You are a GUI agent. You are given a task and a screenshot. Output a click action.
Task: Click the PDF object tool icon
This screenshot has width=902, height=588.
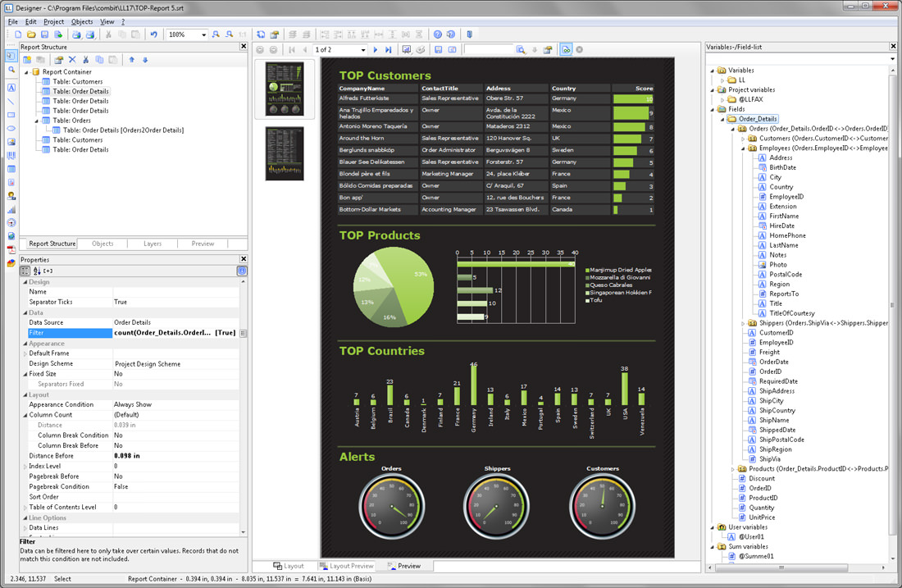pos(11,249)
